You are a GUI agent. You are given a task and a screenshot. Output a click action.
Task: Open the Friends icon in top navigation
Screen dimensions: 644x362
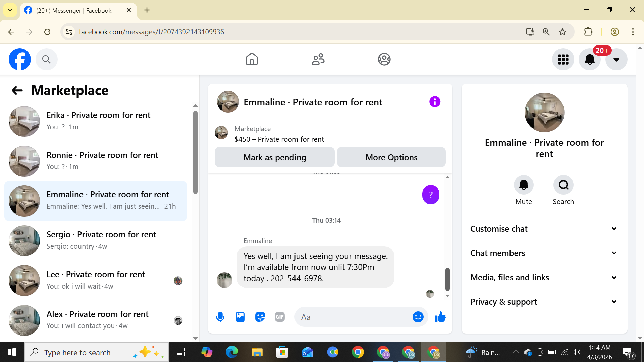click(318, 59)
